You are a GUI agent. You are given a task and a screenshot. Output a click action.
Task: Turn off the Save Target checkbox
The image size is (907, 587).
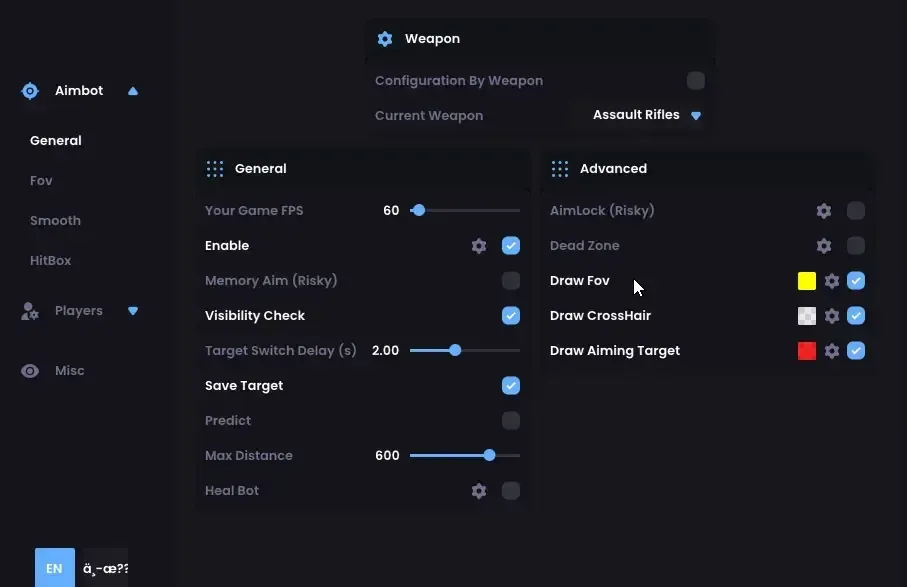coord(511,386)
